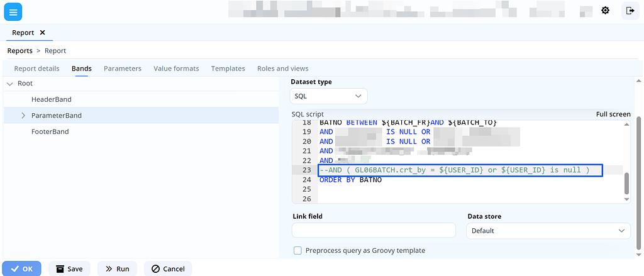Select ParameterBand tree row
The width and height of the screenshot is (644, 276).
click(x=142, y=116)
